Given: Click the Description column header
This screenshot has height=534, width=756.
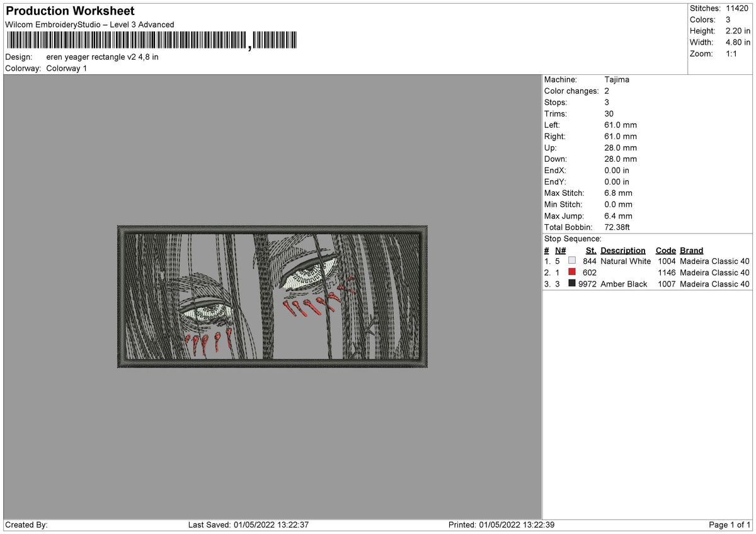Looking at the screenshot, I should [622, 250].
